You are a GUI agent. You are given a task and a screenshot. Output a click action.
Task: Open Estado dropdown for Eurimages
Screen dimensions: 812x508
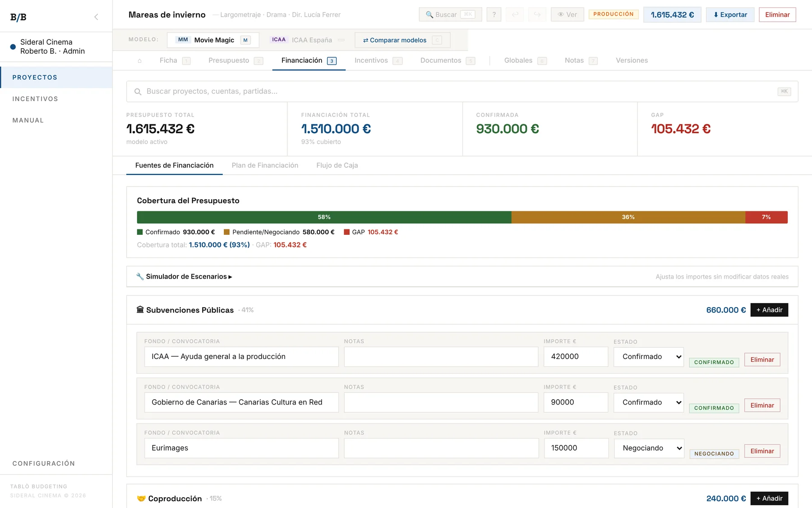(x=649, y=448)
